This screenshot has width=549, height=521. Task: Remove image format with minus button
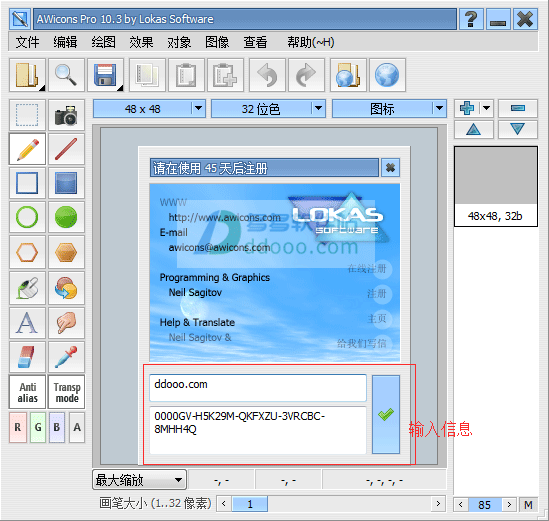(518, 108)
